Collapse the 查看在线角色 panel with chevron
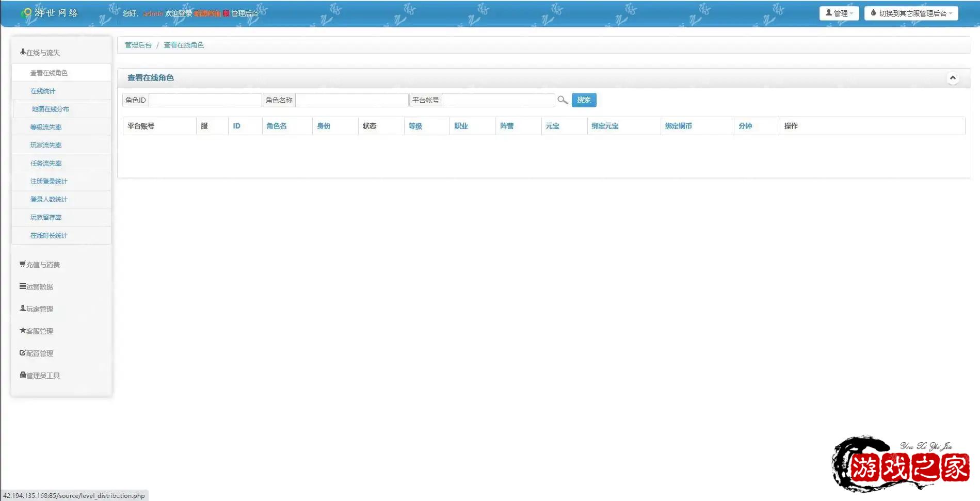Viewport: 980px width, 501px height. click(x=953, y=78)
